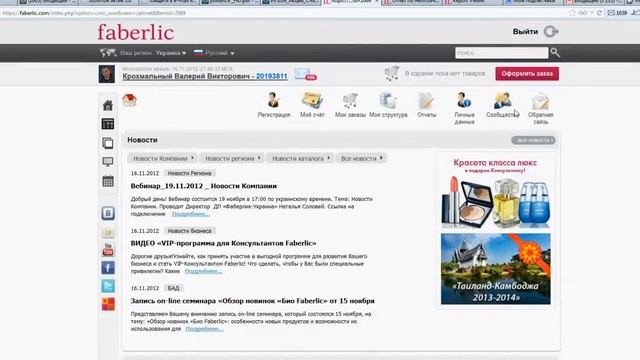Open the region dropdown Украина

pos(171,53)
